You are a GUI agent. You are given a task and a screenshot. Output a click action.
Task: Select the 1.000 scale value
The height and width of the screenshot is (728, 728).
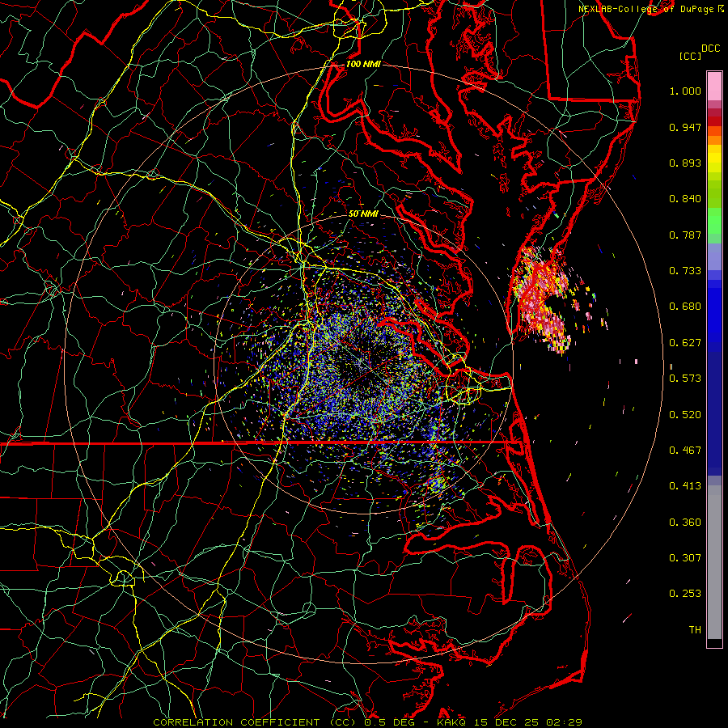click(x=685, y=91)
